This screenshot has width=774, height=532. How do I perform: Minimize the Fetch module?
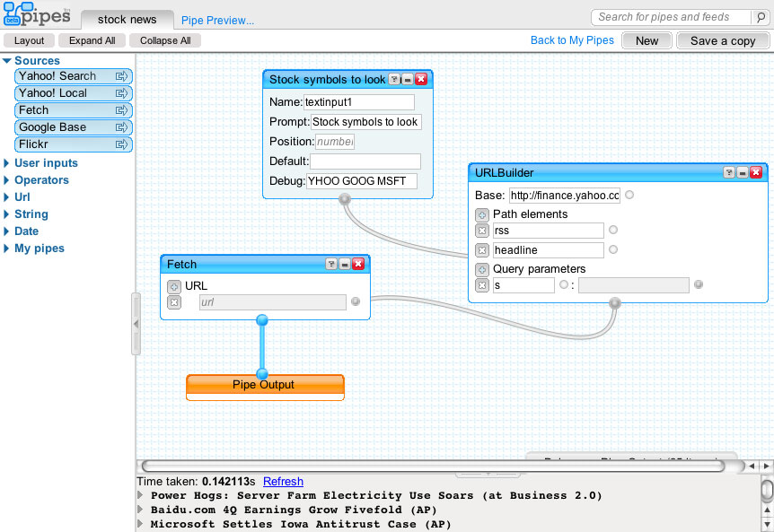pos(345,264)
